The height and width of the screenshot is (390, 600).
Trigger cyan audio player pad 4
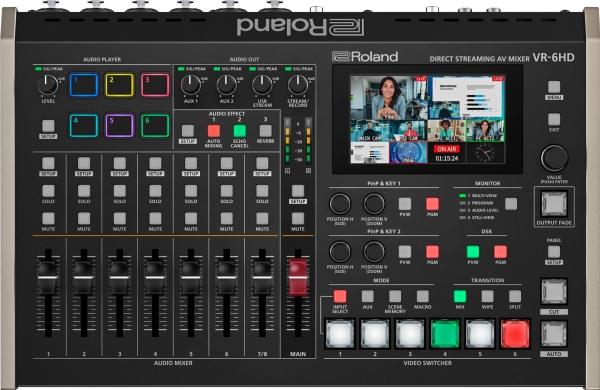coord(84,126)
